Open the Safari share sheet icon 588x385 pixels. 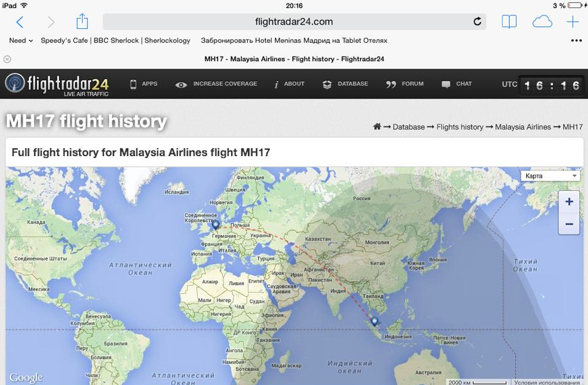pos(82,22)
